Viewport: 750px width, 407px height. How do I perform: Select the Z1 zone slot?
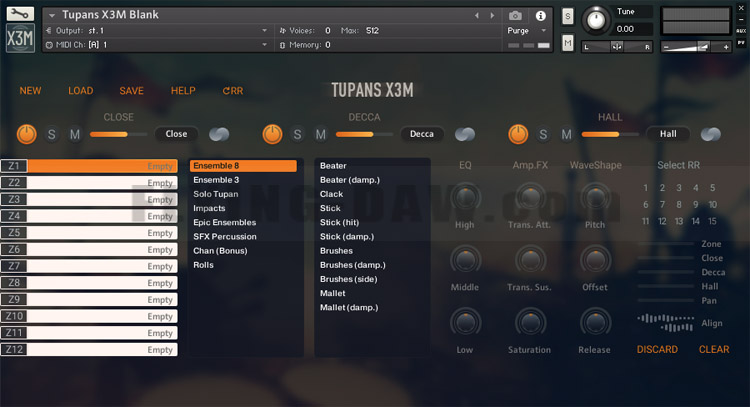[x=89, y=166]
